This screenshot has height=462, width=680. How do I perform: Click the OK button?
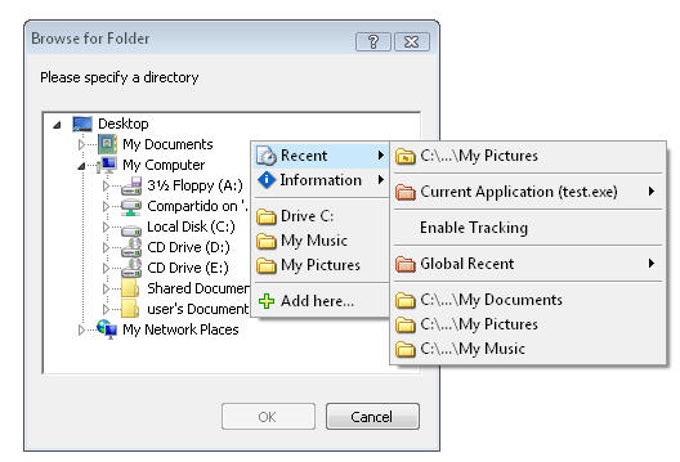[x=268, y=417]
